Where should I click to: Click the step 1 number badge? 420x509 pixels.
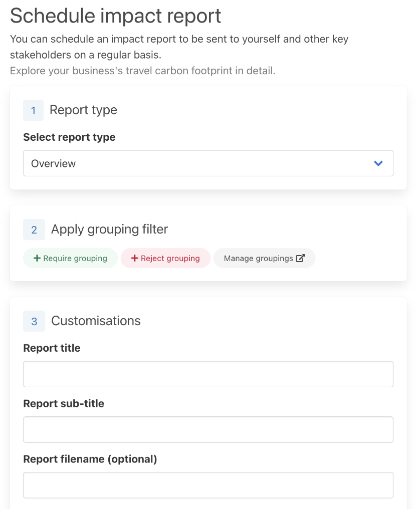(34, 110)
